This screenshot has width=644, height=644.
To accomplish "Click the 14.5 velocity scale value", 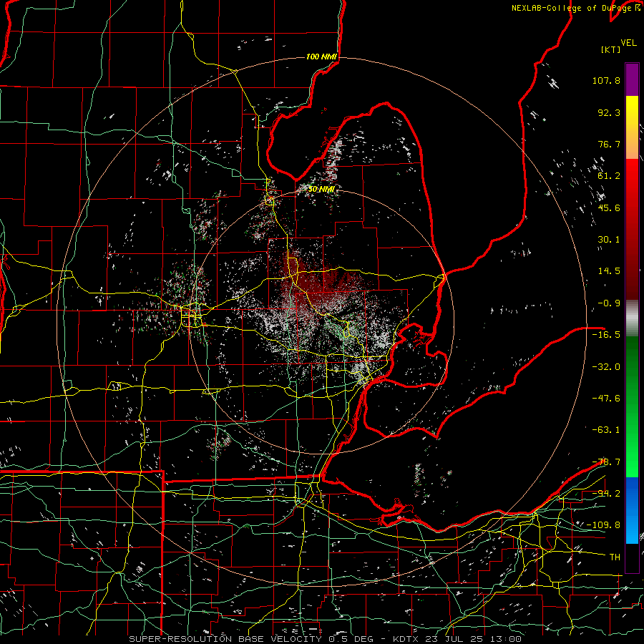I will [609, 271].
